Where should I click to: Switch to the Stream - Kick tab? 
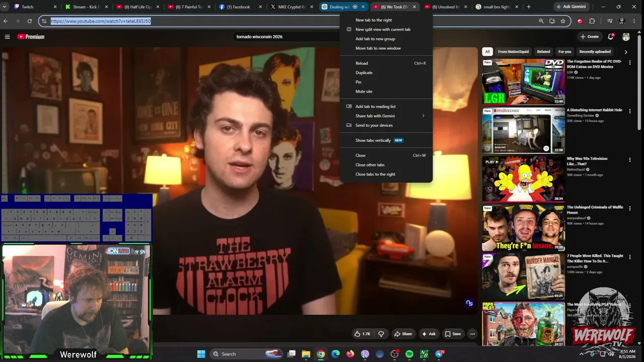pos(86,7)
